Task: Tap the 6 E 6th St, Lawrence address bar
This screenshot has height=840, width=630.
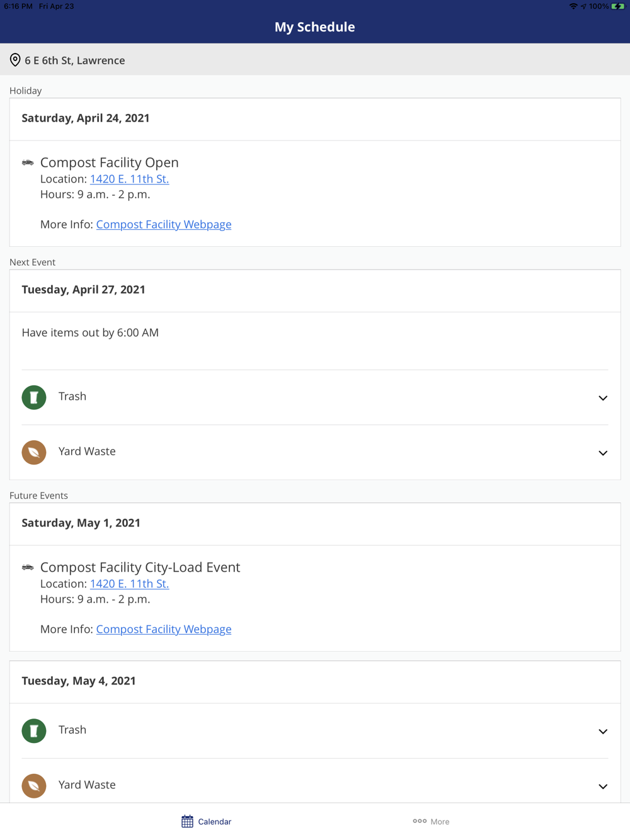Action: [315, 60]
